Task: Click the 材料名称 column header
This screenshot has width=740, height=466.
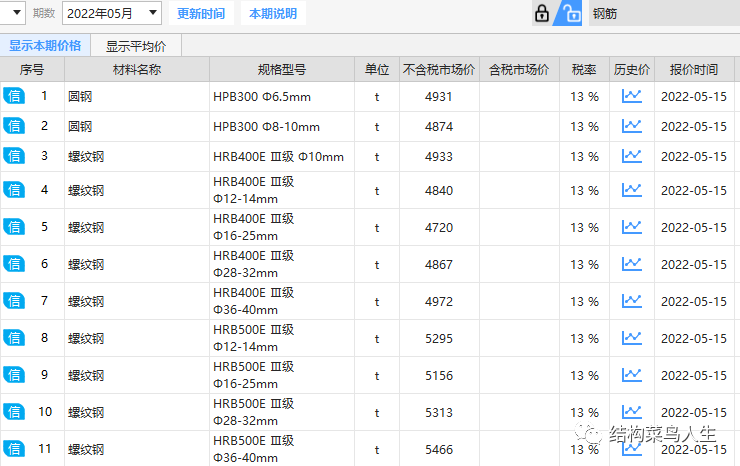Action: [137, 70]
